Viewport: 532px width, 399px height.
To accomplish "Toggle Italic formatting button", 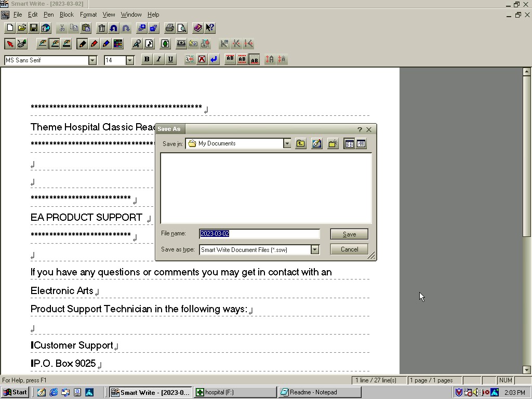I will tap(158, 60).
